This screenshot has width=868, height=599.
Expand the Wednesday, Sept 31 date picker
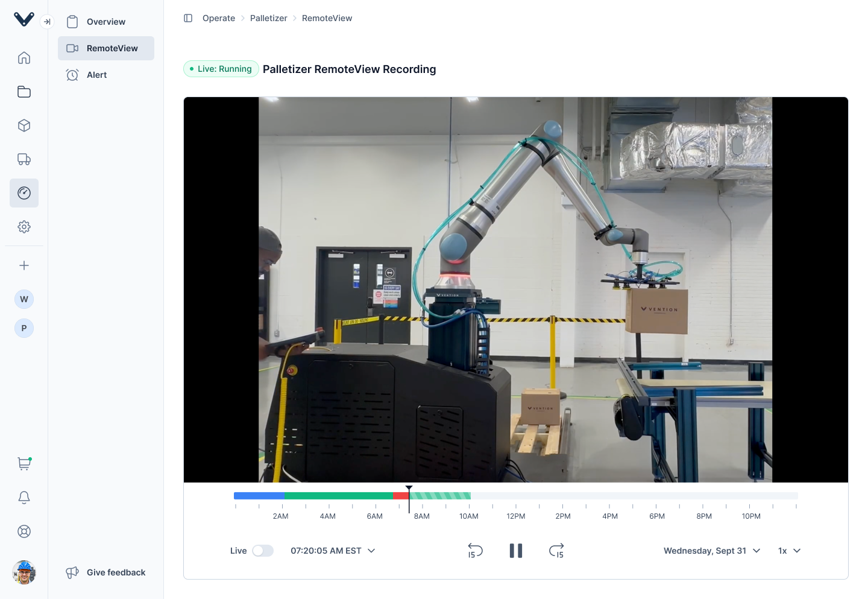click(x=711, y=551)
